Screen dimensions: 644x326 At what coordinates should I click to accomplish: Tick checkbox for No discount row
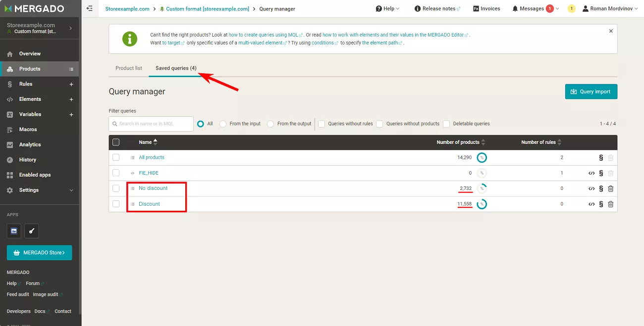coord(116,188)
